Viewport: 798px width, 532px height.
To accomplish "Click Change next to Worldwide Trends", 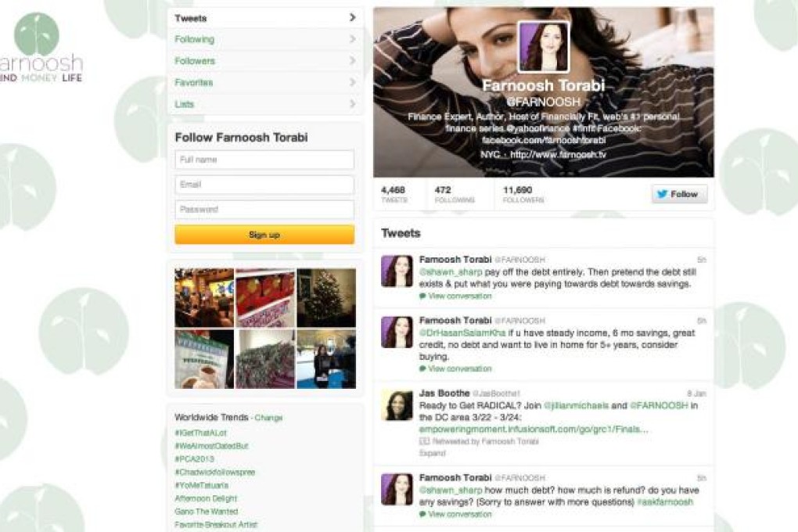I will 267,417.
